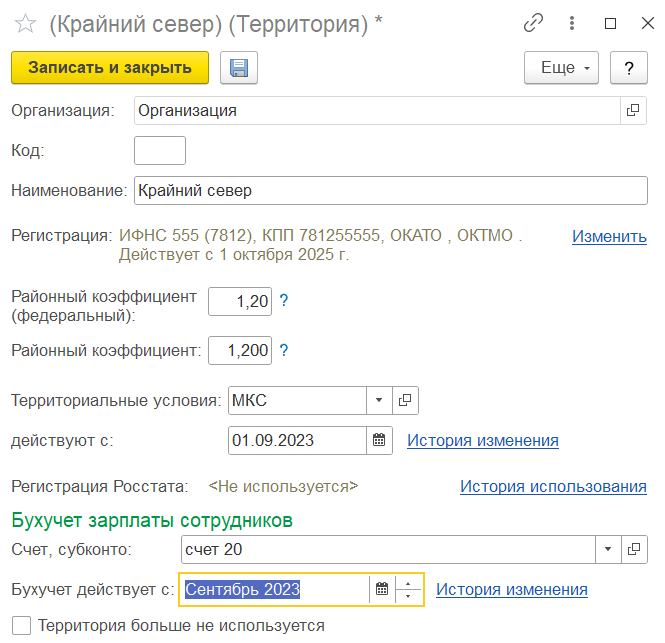
Task: Expand Территориальные условия dropdown arrow
Action: pyautogui.click(x=379, y=400)
